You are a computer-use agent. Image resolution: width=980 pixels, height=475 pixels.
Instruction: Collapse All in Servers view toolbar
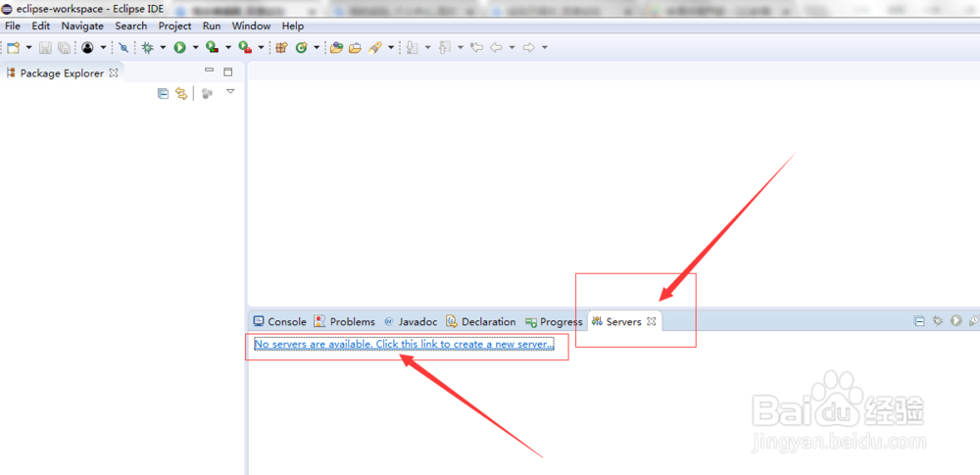919,321
